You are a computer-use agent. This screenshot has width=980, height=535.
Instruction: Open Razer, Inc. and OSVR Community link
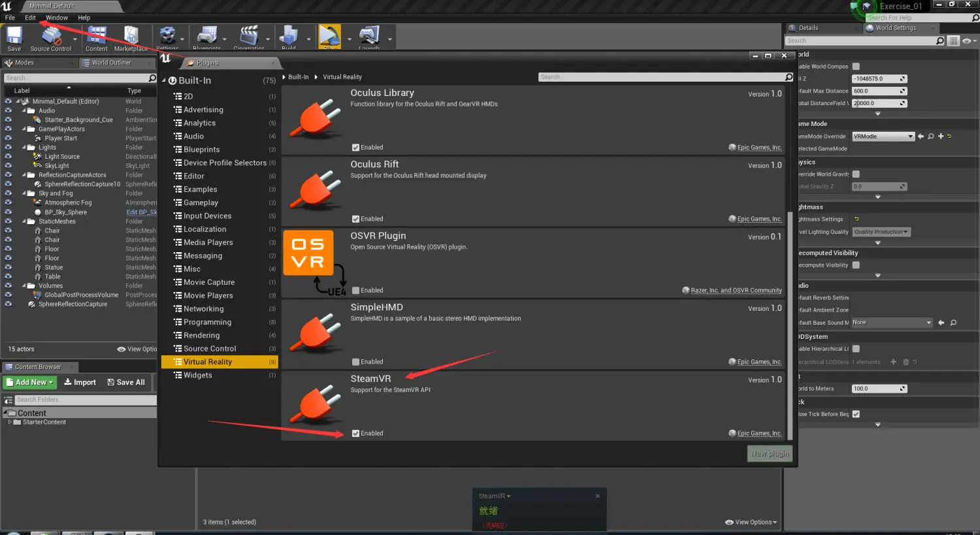pos(736,291)
